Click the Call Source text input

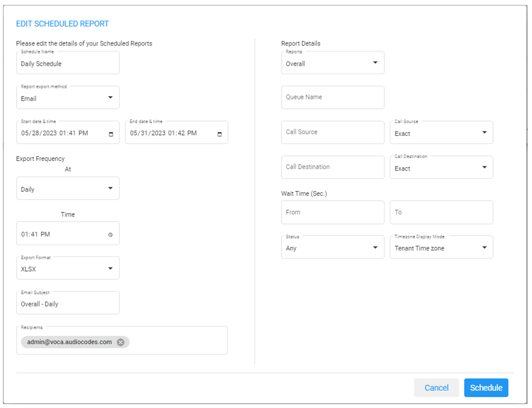(332, 133)
